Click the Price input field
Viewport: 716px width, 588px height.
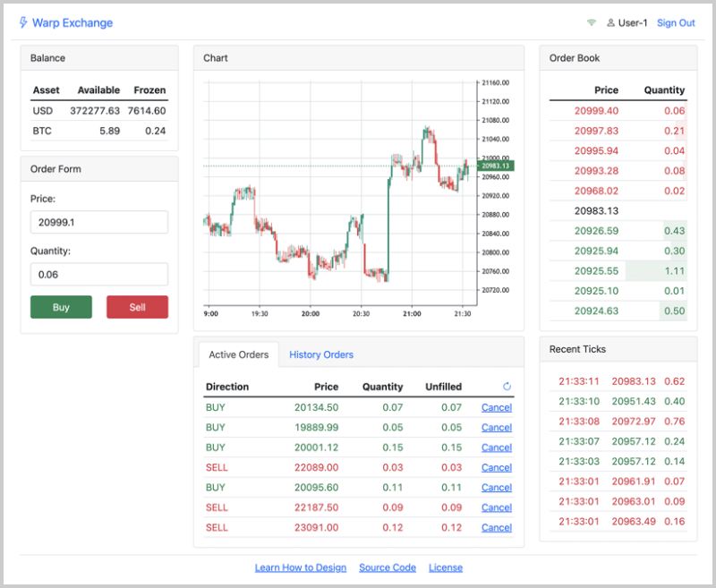98,222
